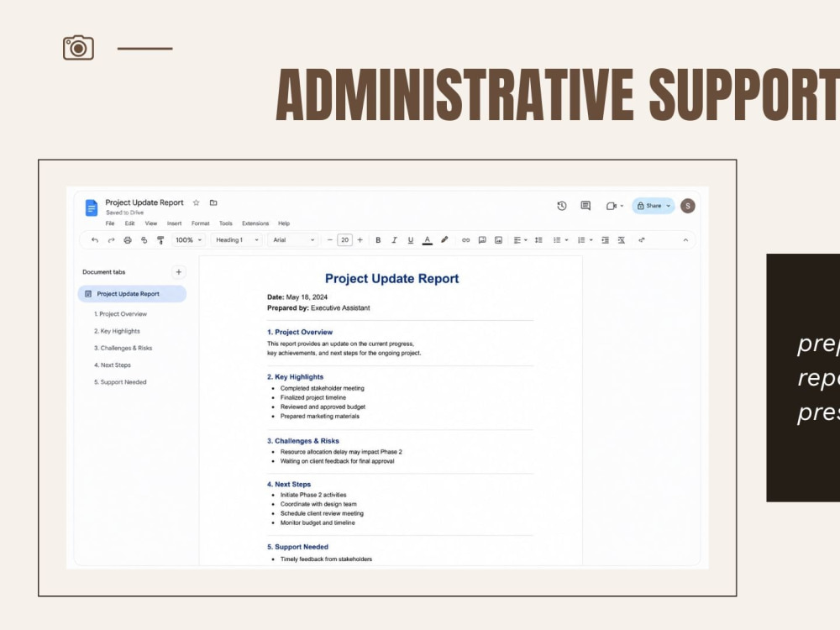Open the comments panel icon

pos(585,206)
